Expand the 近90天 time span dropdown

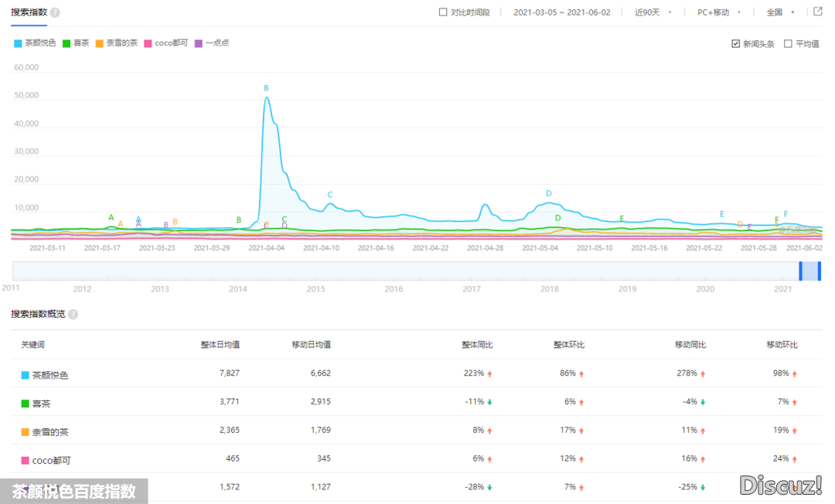click(653, 12)
